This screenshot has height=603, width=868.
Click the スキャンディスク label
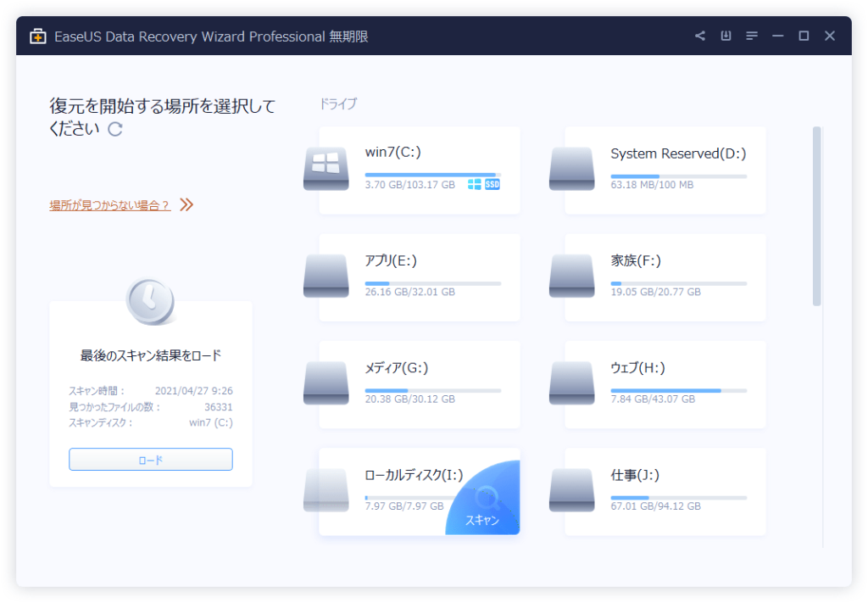101,423
